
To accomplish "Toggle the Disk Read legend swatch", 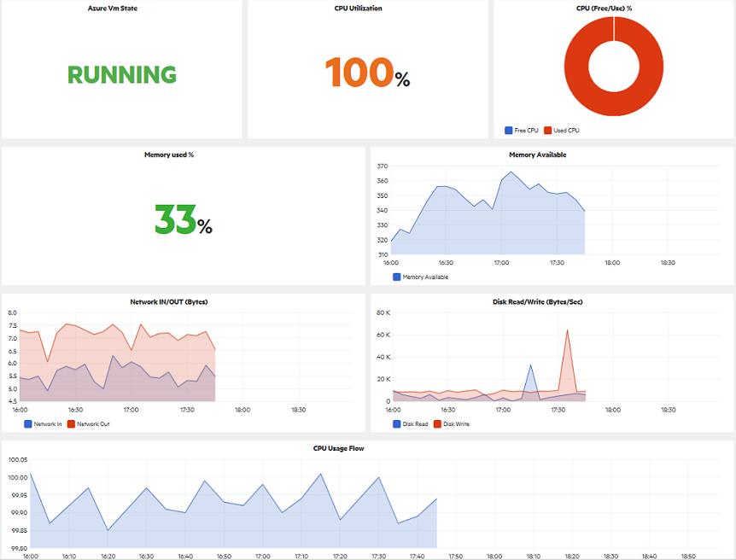I will (397, 424).
